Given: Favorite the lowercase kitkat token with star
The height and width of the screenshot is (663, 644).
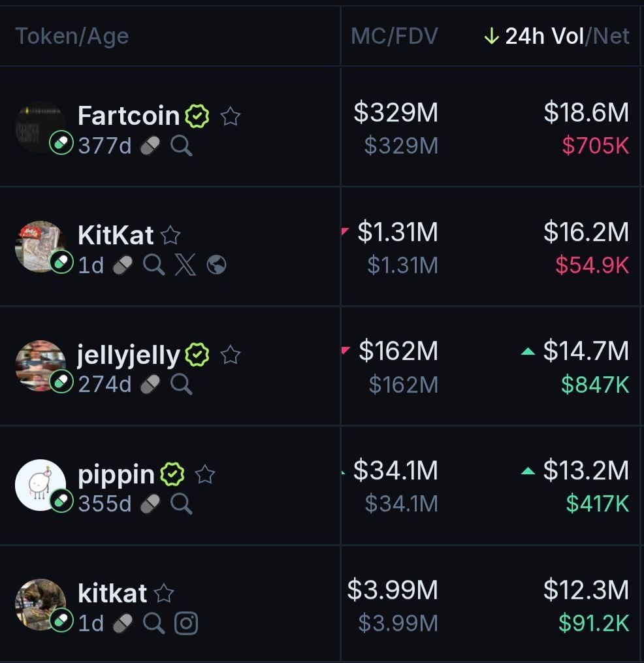Looking at the screenshot, I should [164, 594].
